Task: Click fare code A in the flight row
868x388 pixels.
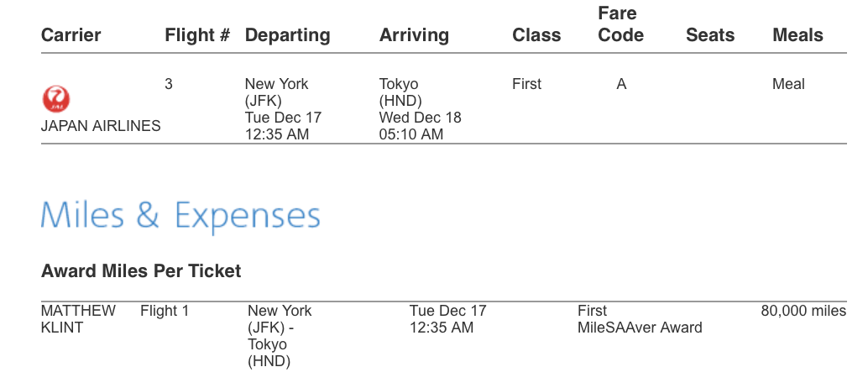Action: (x=621, y=84)
